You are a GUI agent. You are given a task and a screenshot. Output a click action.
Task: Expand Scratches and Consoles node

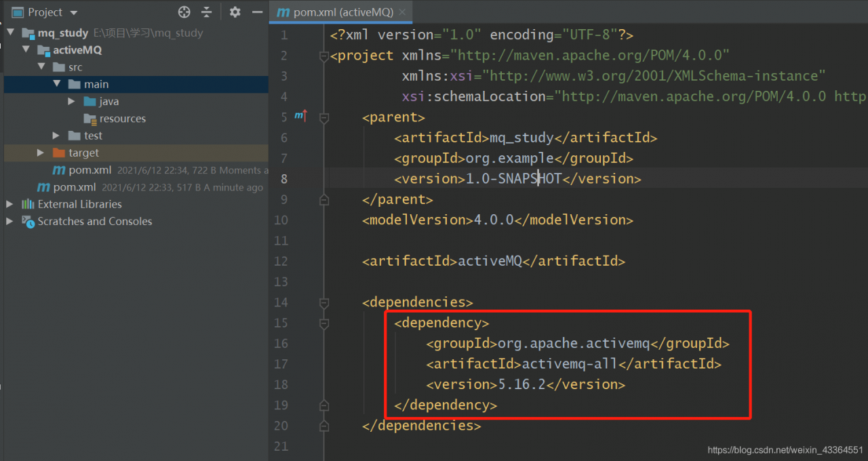click(9, 221)
